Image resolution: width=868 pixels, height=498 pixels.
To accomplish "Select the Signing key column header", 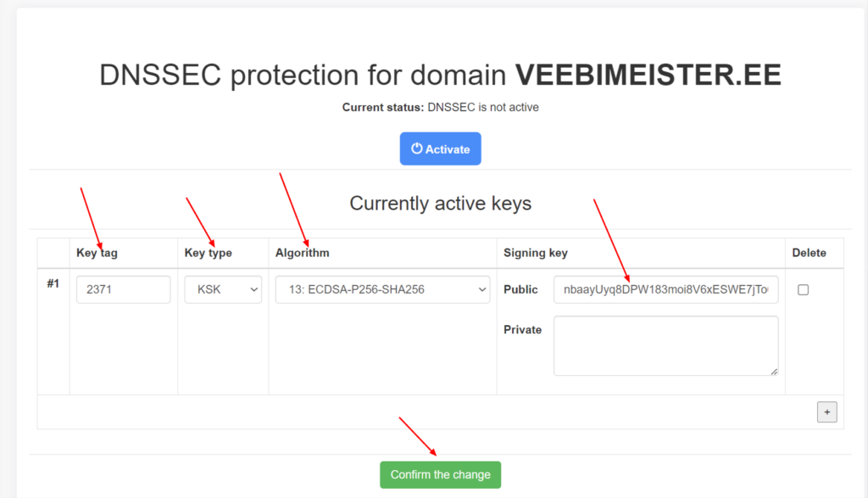I will pos(536,253).
